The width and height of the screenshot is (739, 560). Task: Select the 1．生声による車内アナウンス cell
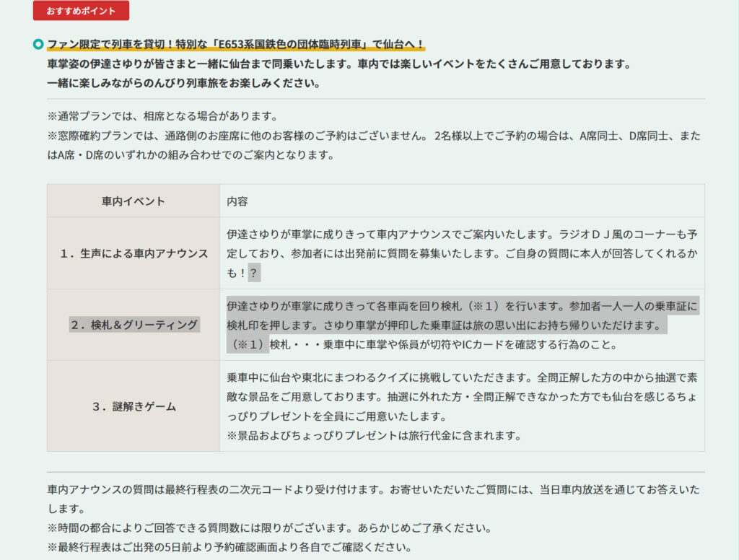(134, 253)
